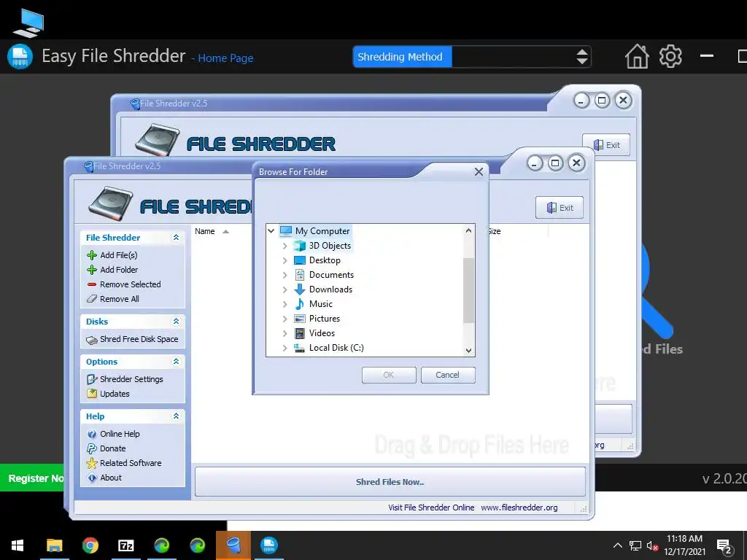Viewport: 747px width, 560px height.
Task: Open Shredder Settings icon
Action: [92, 379]
